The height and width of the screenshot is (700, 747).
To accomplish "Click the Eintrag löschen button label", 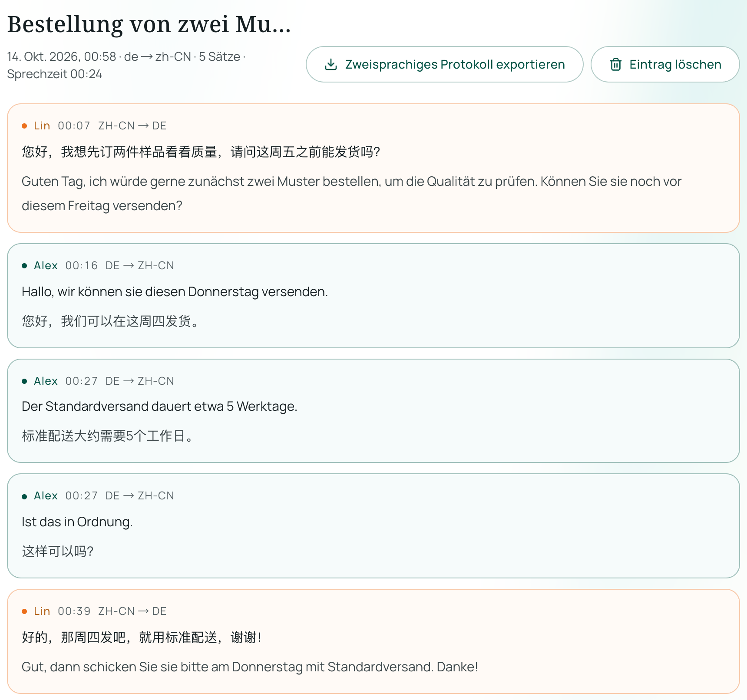I will 675,64.
